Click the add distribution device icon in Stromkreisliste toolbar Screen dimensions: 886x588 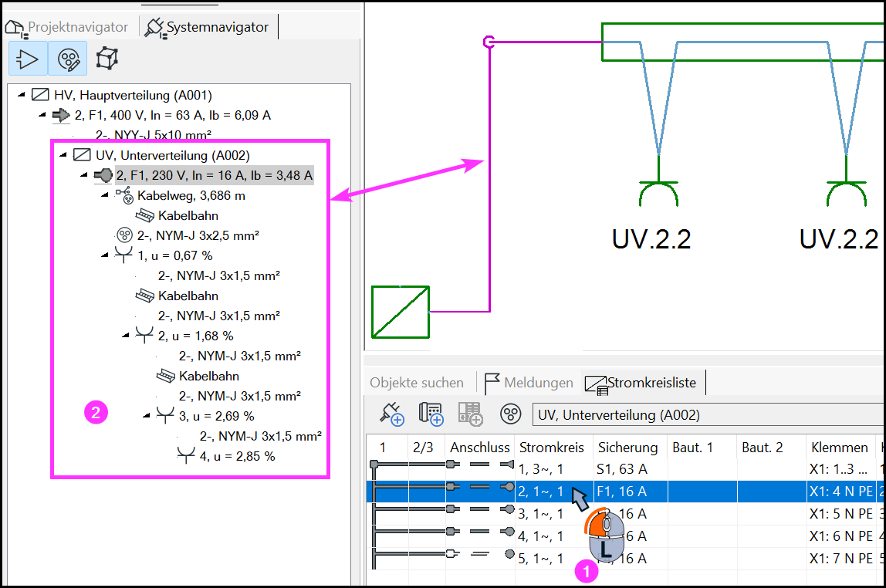pos(431,414)
